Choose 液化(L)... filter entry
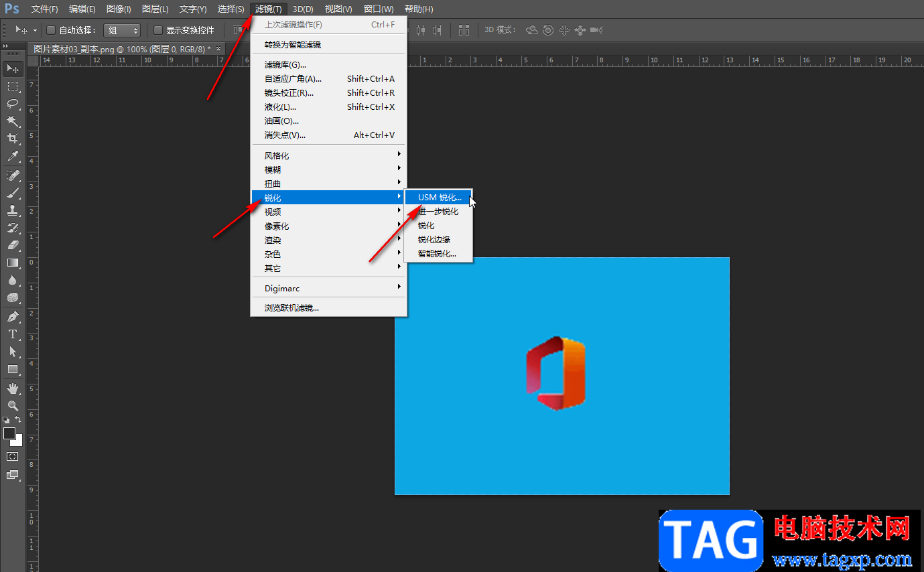This screenshot has height=572, width=924. (x=328, y=106)
